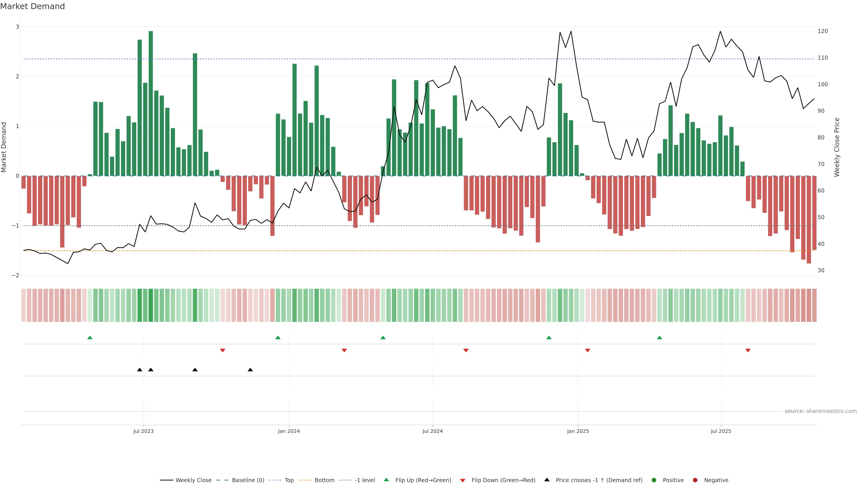The height and width of the screenshot is (488, 868).
Task: Click the Weekly Close Price axis title
Action: 837,147
